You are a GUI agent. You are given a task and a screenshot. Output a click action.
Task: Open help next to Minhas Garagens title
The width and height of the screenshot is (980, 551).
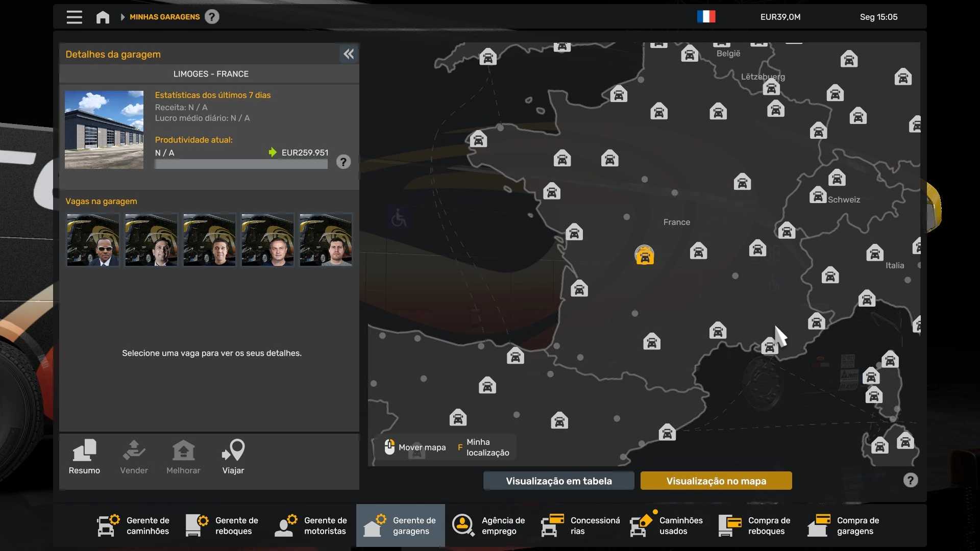(212, 17)
